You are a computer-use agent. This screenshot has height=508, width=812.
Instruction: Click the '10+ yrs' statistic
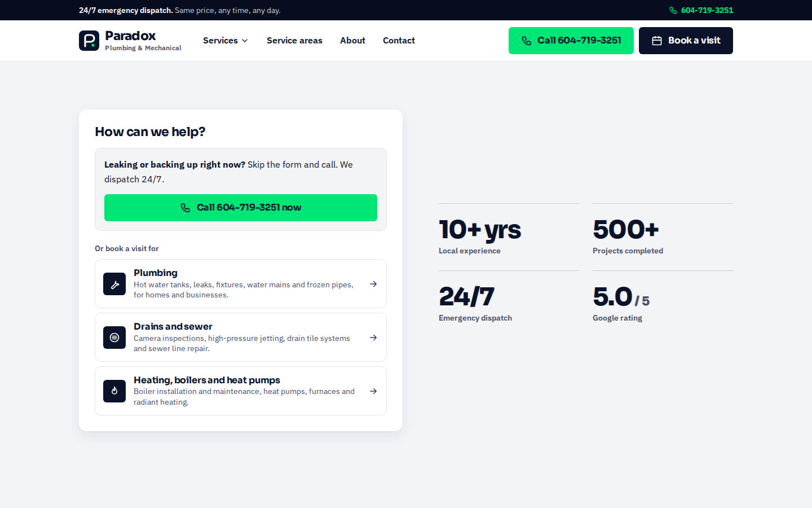(x=480, y=230)
